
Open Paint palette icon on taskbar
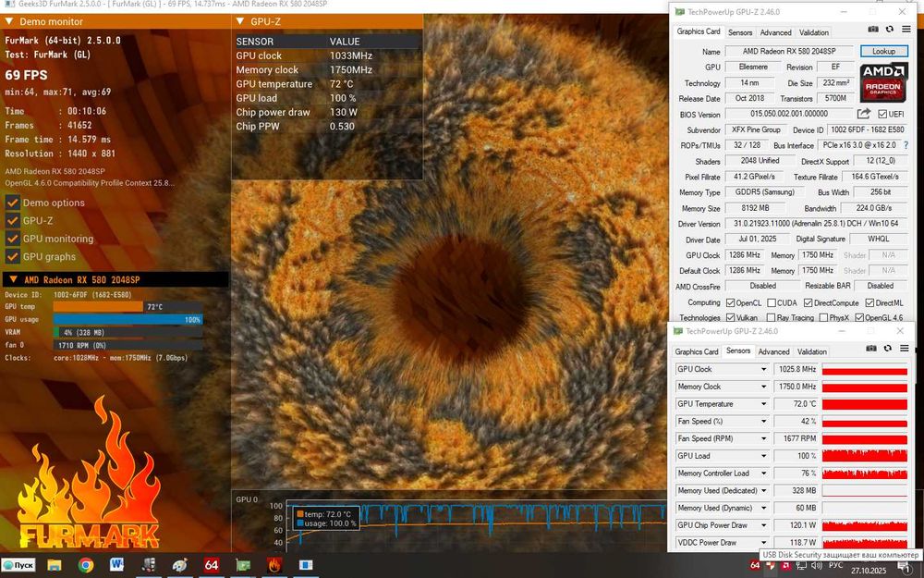click(x=180, y=565)
